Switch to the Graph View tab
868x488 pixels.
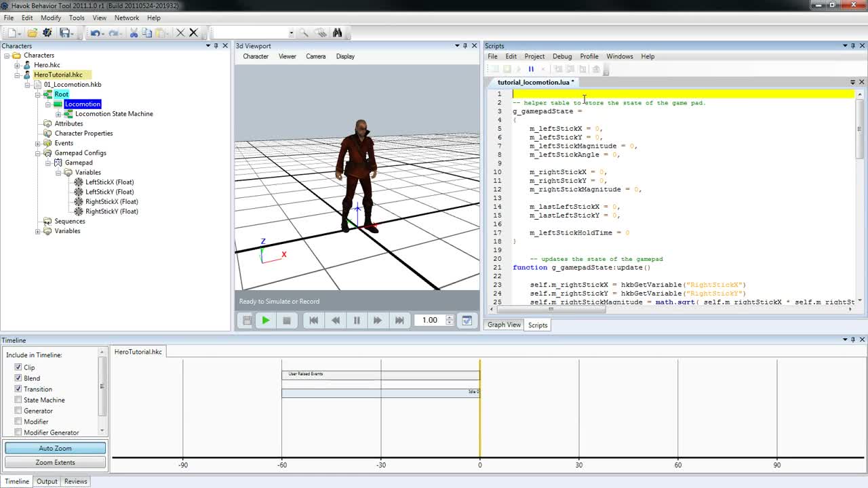point(504,325)
